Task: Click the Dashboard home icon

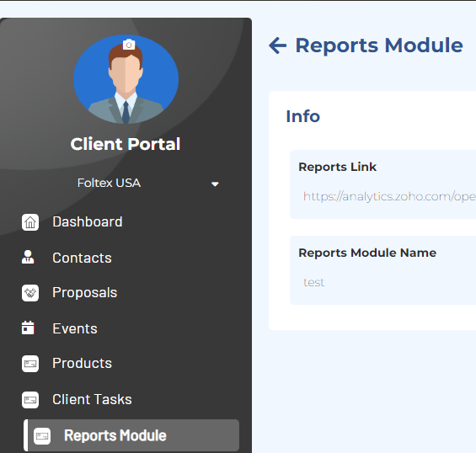Action: 30,222
